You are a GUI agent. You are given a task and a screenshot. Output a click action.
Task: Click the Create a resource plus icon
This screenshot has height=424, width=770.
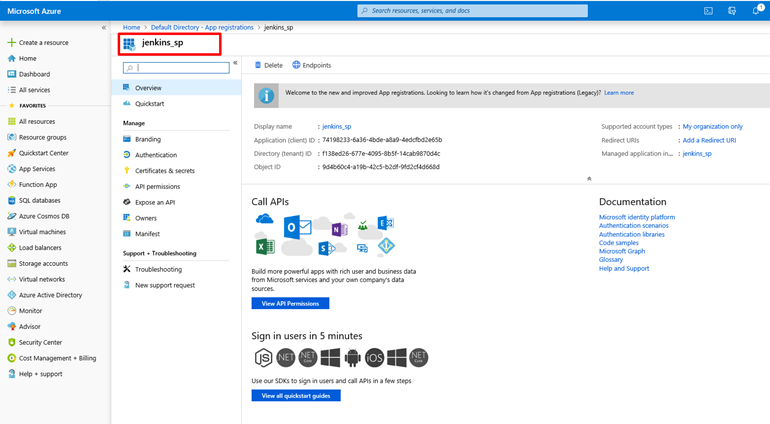tap(12, 43)
